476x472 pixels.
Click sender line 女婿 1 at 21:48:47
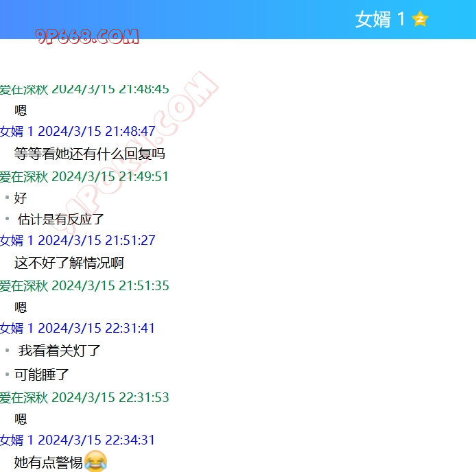tap(78, 131)
